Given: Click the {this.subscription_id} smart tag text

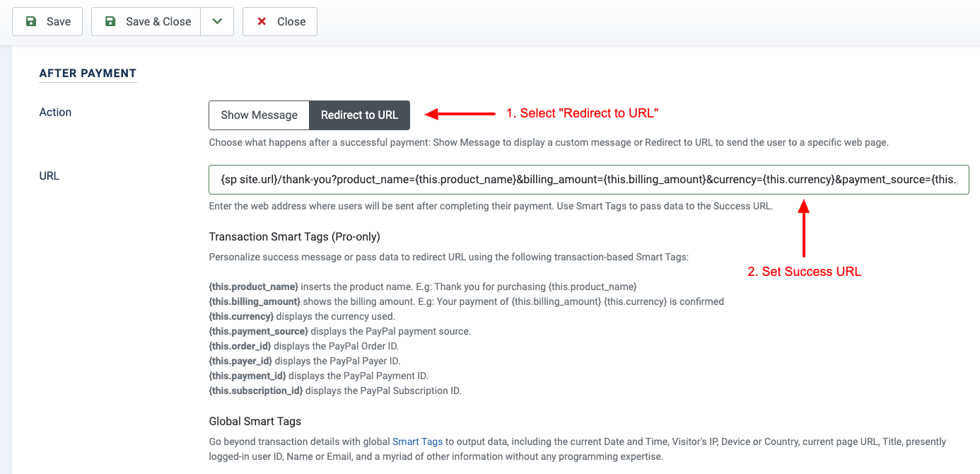Looking at the screenshot, I should (256, 391).
